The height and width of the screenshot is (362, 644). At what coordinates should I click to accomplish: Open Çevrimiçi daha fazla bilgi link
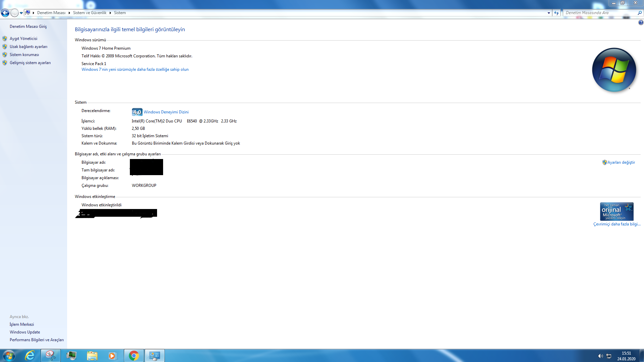617,224
